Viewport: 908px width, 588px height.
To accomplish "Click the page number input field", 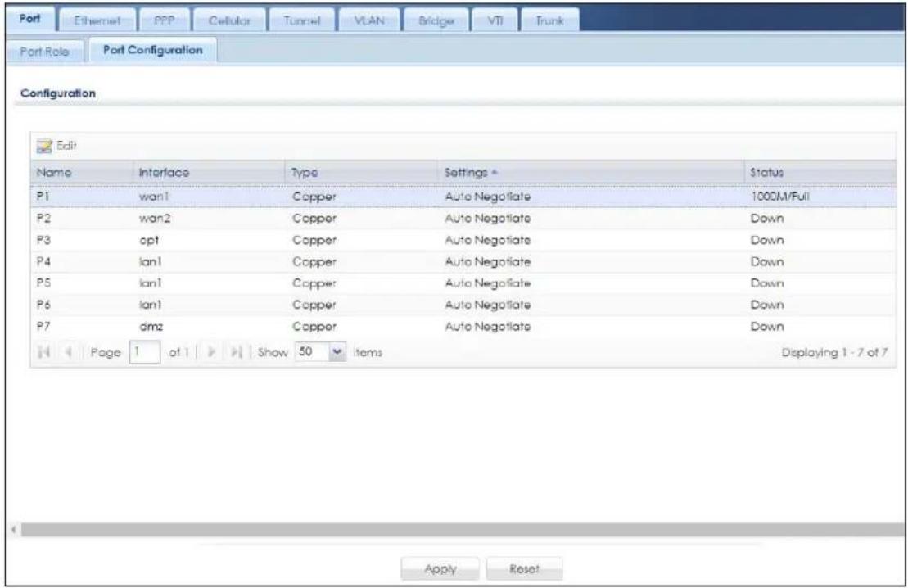I will (145, 351).
